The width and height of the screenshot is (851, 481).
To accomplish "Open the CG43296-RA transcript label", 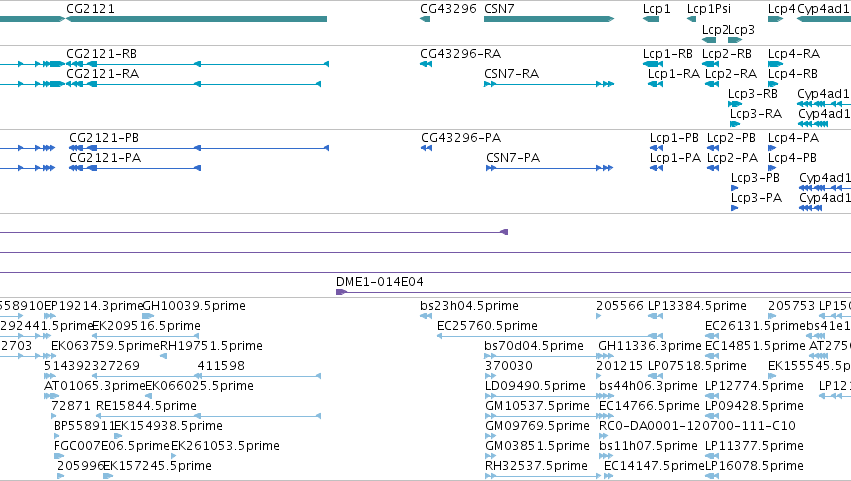I will [460, 54].
